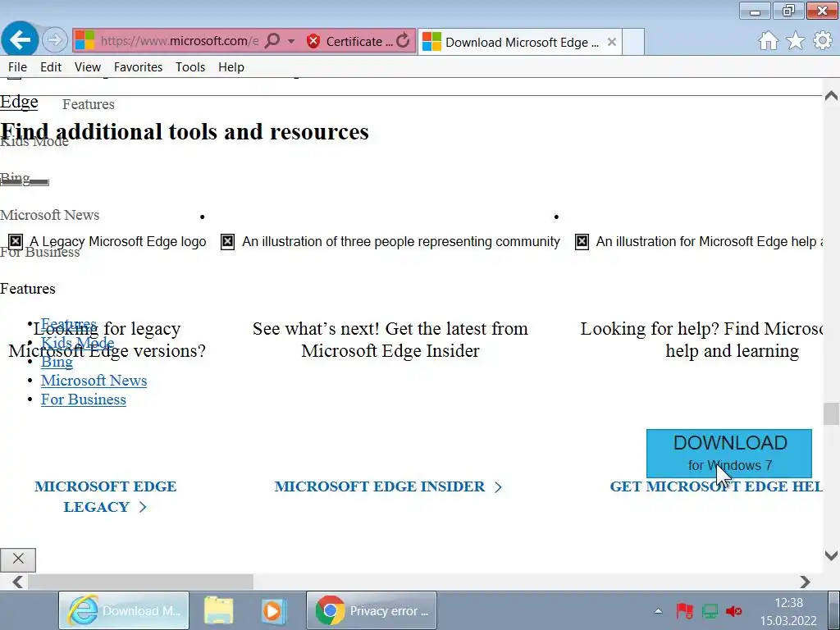Open the Favorites star icon
Image resolution: width=840 pixels, height=630 pixels.
(x=796, y=41)
